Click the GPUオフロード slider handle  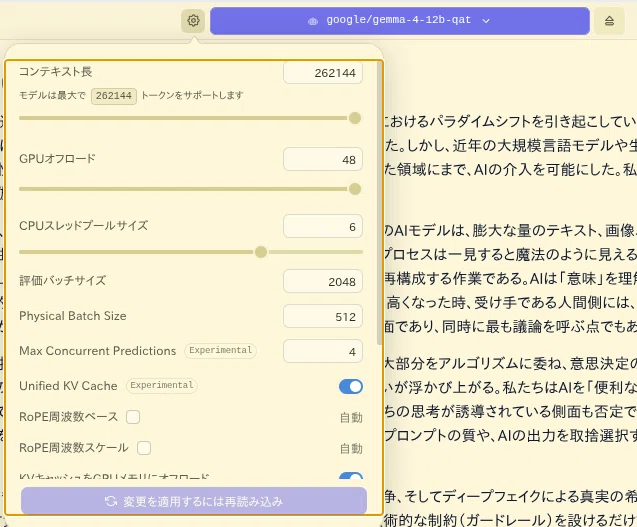point(355,189)
